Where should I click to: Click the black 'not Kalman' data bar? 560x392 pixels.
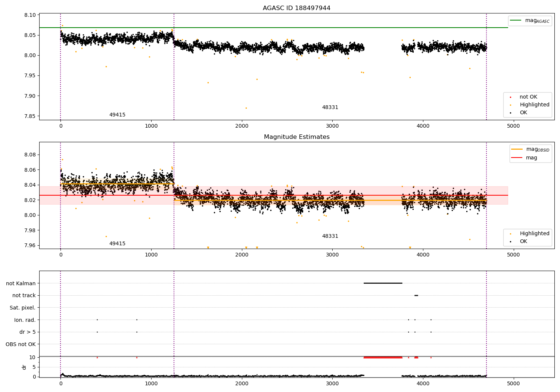click(383, 283)
